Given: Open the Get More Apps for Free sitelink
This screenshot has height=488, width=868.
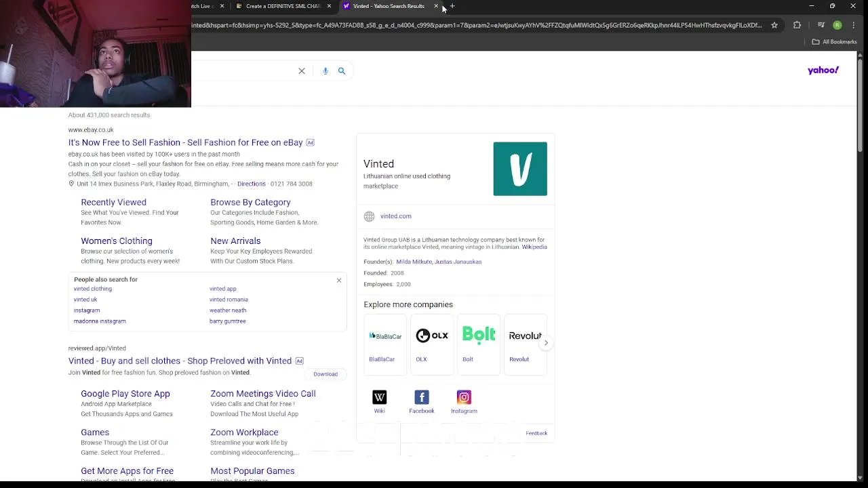Looking at the screenshot, I should (127, 471).
